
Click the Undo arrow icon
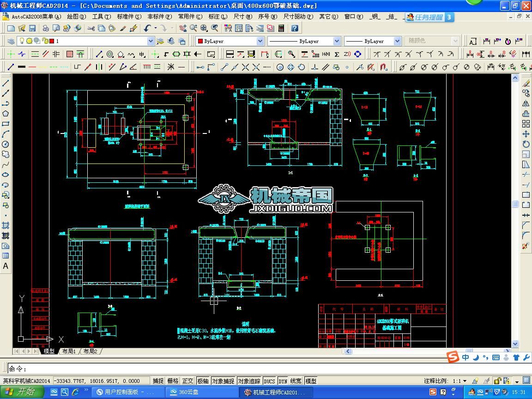(147, 28)
